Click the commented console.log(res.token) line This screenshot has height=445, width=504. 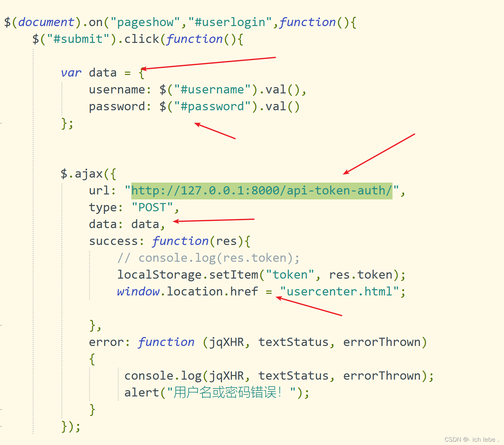pos(208,258)
